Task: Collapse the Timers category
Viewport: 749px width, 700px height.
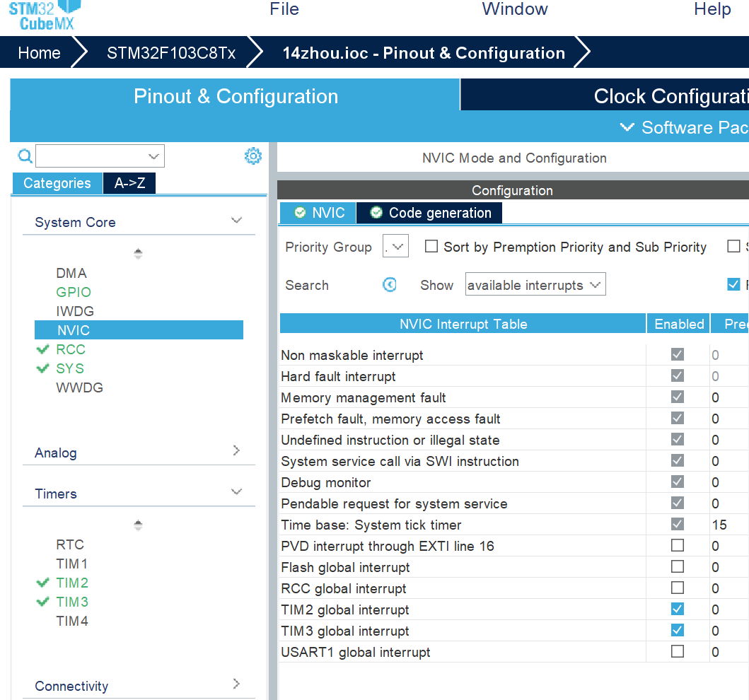Action: (x=236, y=491)
